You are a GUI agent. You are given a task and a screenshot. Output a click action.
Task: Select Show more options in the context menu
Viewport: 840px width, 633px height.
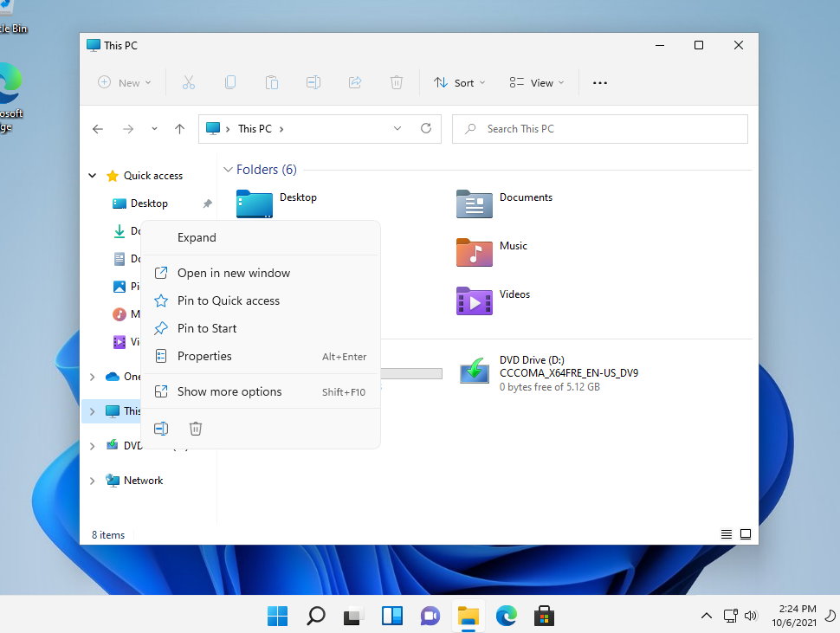[229, 391]
